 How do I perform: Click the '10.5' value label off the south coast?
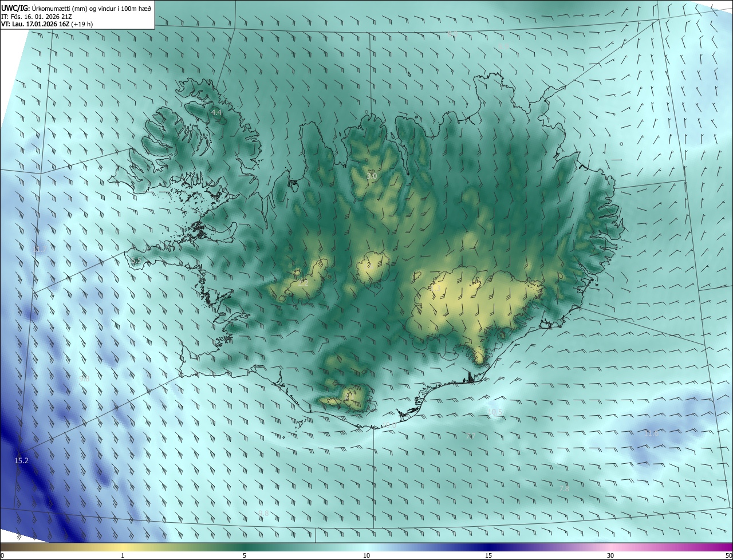click(495, 412)
